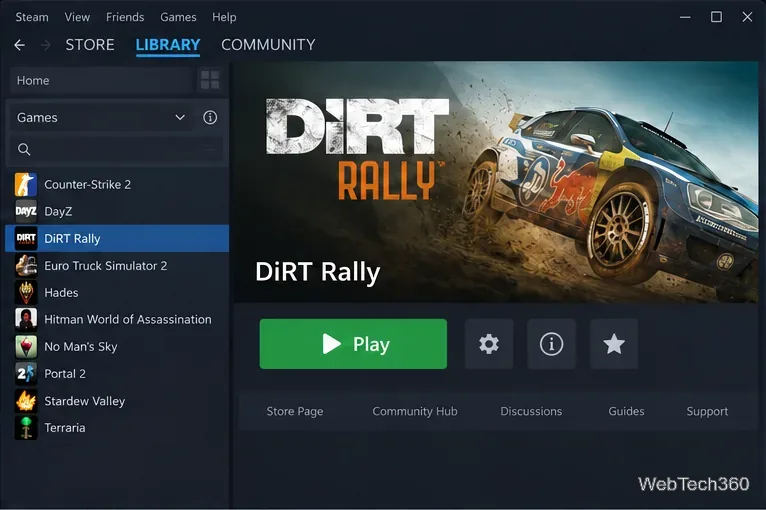
Task: Click the DiRT Rally hero banner
Action: coord(496,182)
